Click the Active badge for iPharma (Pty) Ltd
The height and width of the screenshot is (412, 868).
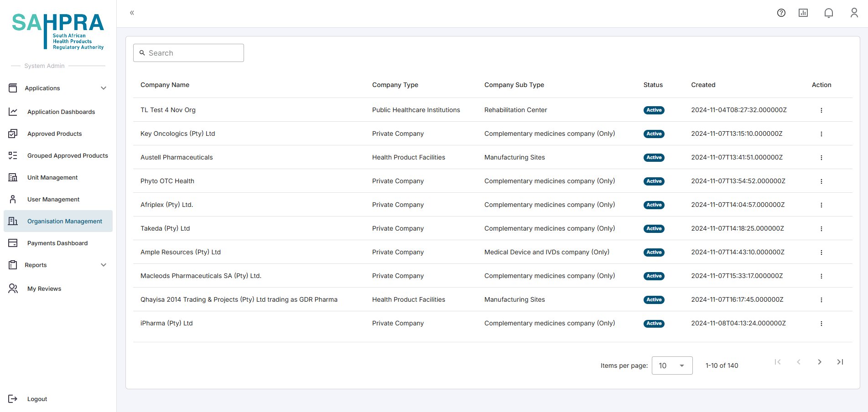(654, 324)
